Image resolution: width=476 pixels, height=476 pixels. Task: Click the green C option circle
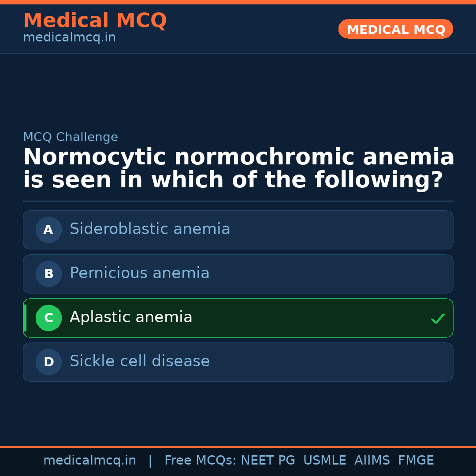pos(48,318)
